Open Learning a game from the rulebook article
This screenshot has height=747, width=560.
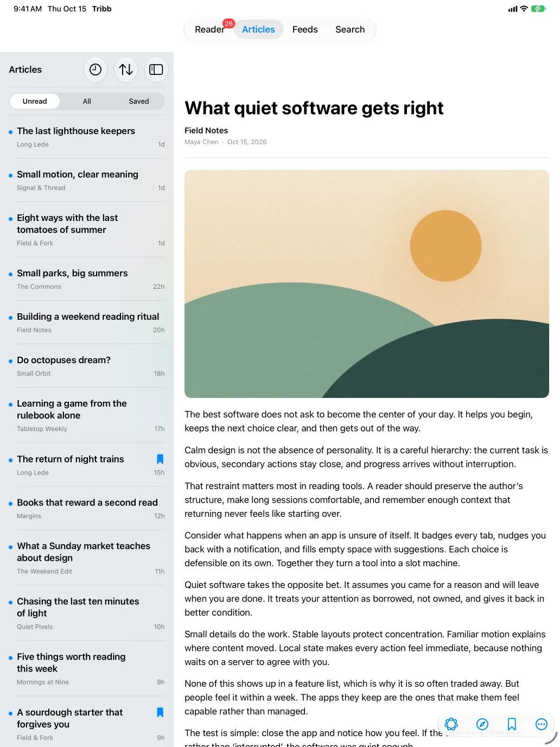87,415
